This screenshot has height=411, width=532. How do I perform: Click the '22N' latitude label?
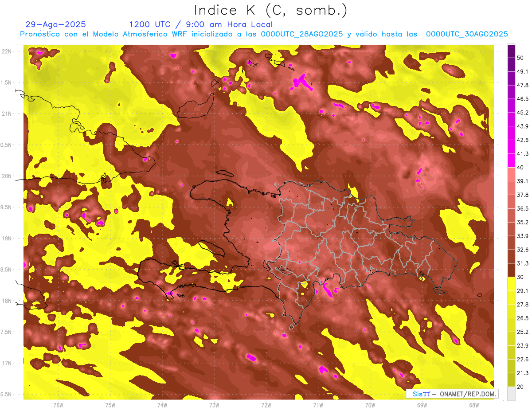[x=7, y=51]
